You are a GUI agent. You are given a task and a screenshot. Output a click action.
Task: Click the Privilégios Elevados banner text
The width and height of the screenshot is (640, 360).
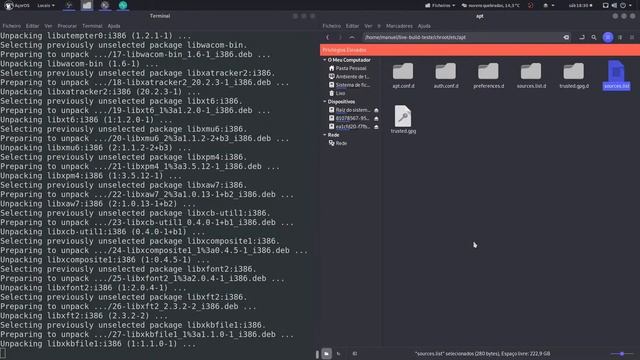pos(344,50)
